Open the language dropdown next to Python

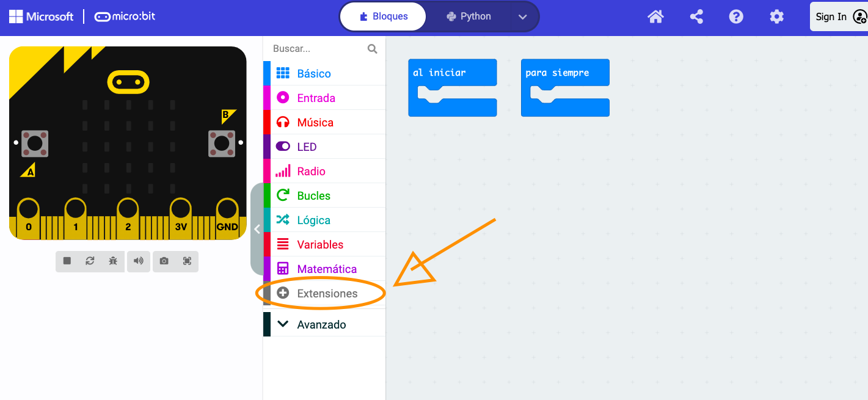coord(522,16)
